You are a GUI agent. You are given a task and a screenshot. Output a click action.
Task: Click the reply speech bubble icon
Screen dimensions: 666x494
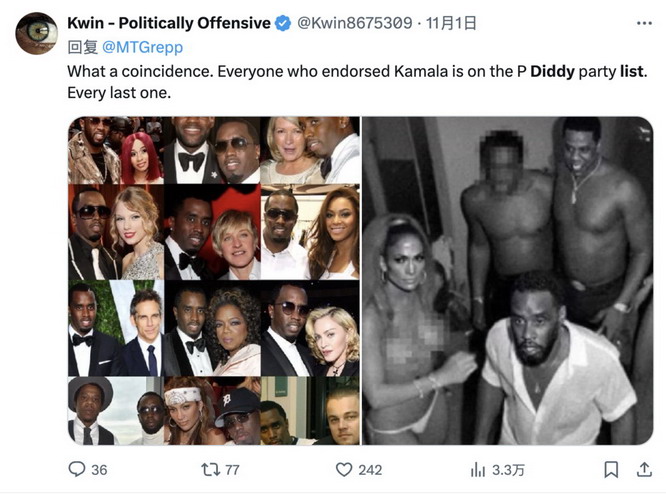(x=77, y=469)
